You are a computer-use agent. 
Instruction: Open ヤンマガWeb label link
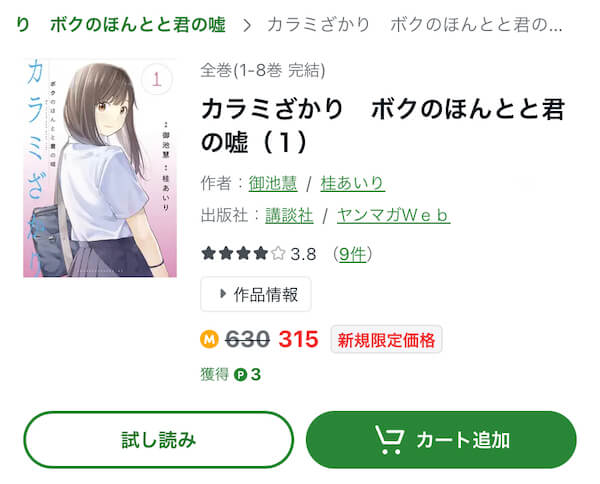coord(393,215)
